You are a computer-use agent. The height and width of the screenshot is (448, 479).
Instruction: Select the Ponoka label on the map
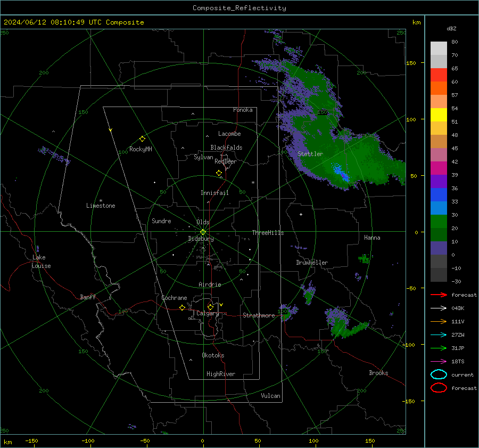pos(243,110)
